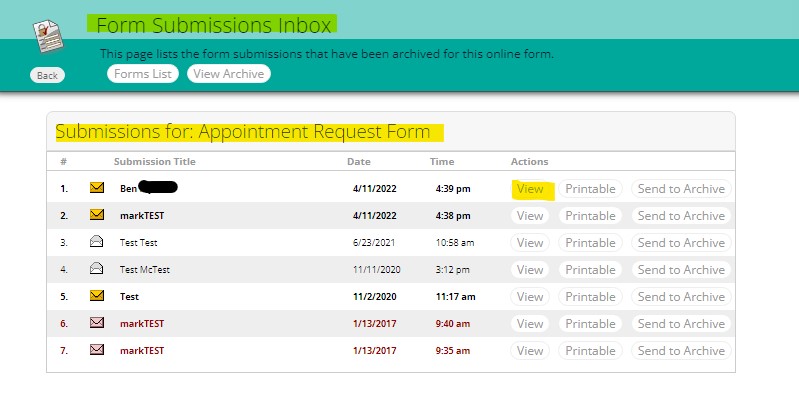799x402 pixels.
Task: View markTEST submission from 4:38 pm
Action: (x=530, y=216)
